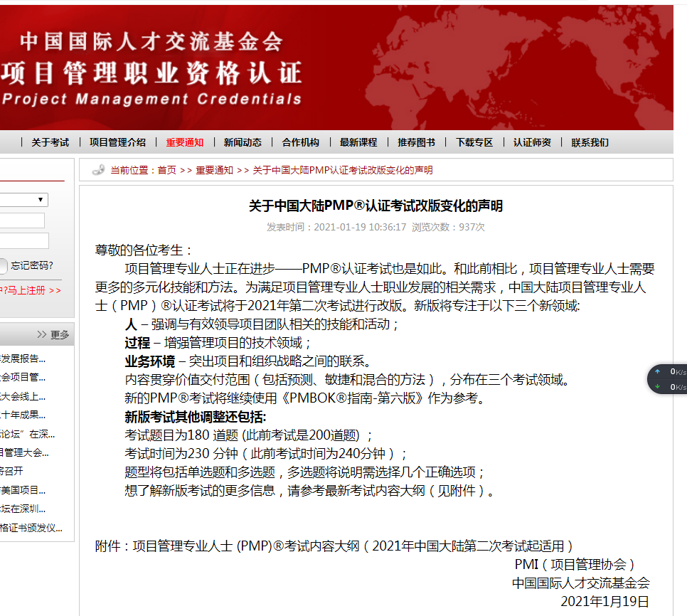This screenshot has height=616, width=687.
Task: Click the 重要通知 breadcrumb link
Action: point(214,170)
